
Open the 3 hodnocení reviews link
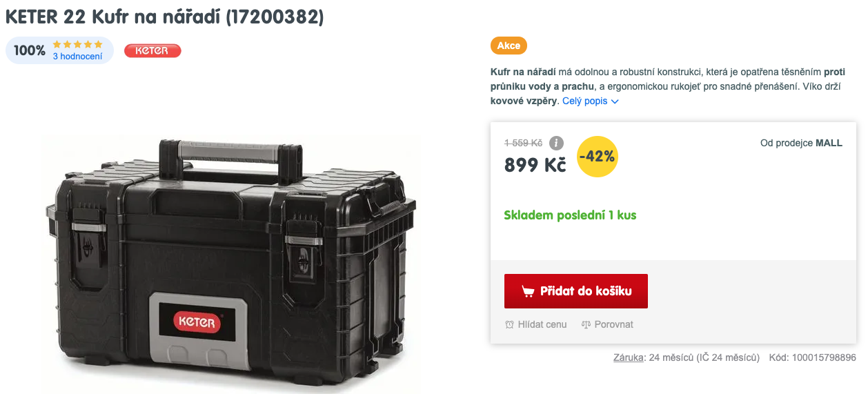[77, 57]
